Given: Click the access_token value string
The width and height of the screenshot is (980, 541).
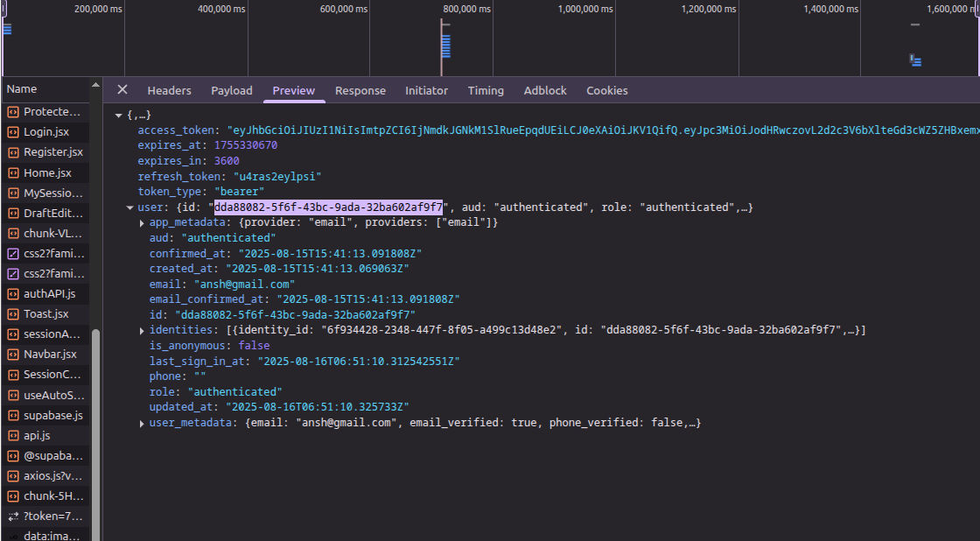Looking at the screenshot, I should pyautogui.click(x=603, y=130).
